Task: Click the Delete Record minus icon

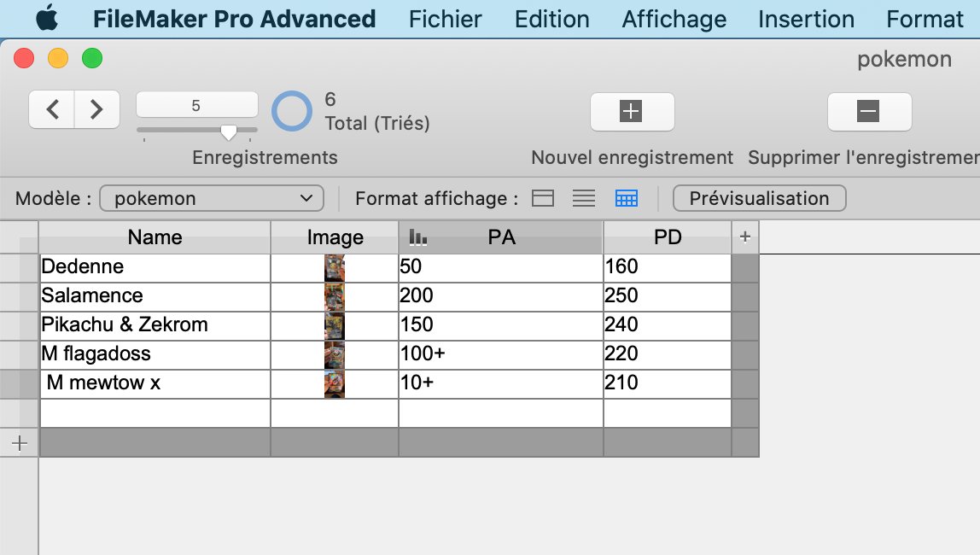Action: coord(869,111)
